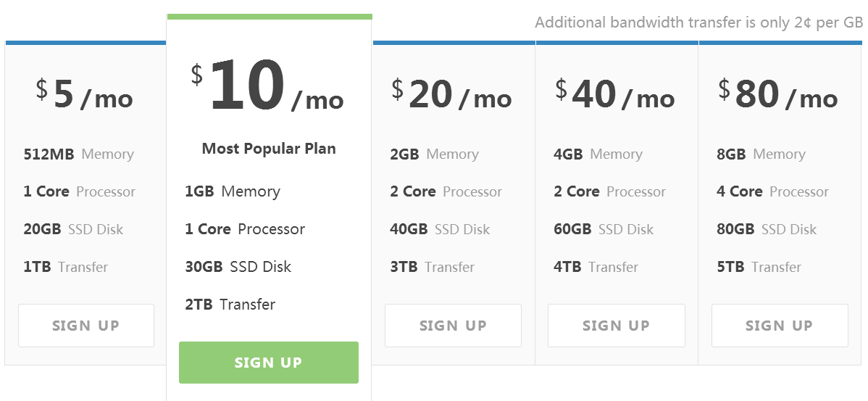The image size is (868, 401).
Task: Select the $5/mo price heading
Action: coord(85,95)
